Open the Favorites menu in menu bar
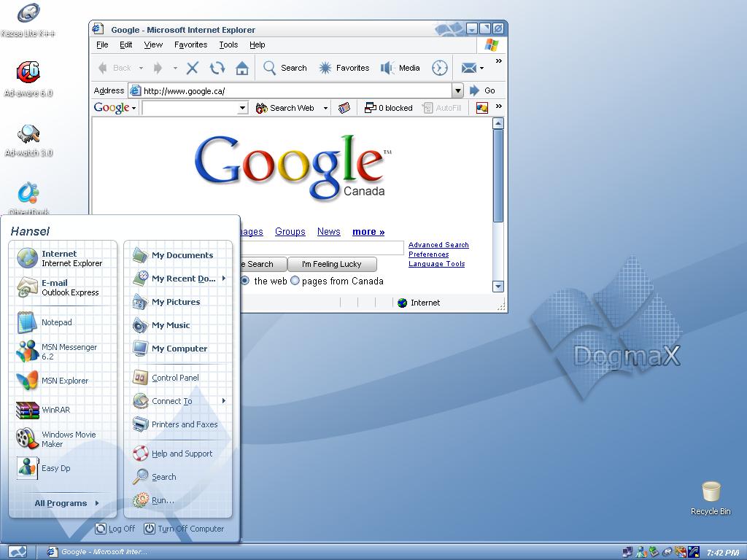This screenshot has height=560, width=747. pos(190,44)
